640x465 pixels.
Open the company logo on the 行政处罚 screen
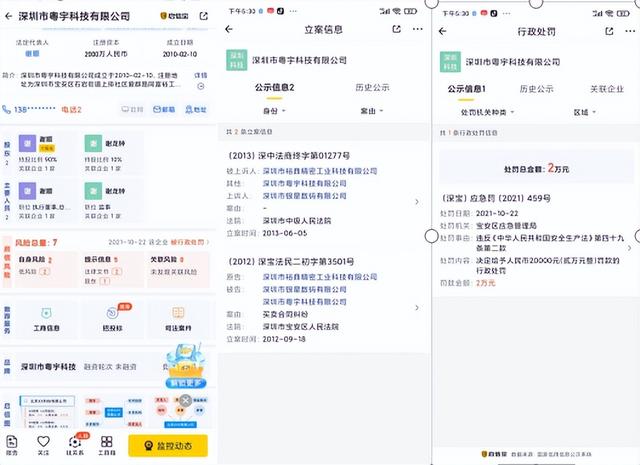(x=450, y=62)
